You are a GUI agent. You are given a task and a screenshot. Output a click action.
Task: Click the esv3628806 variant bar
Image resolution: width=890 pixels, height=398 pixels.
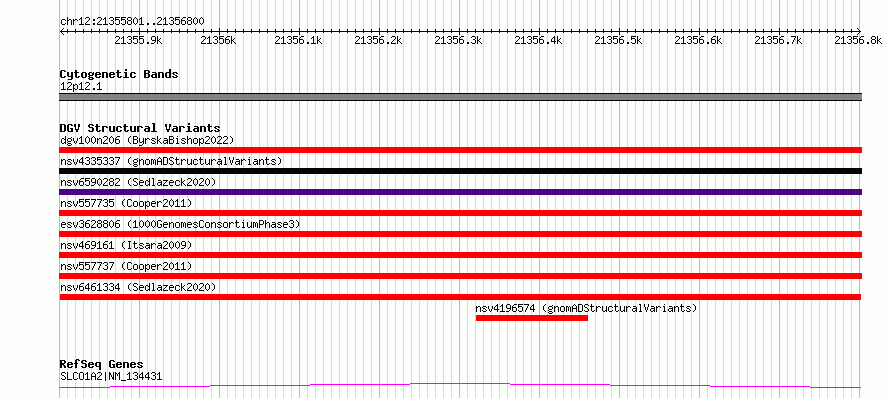(460, 234)
